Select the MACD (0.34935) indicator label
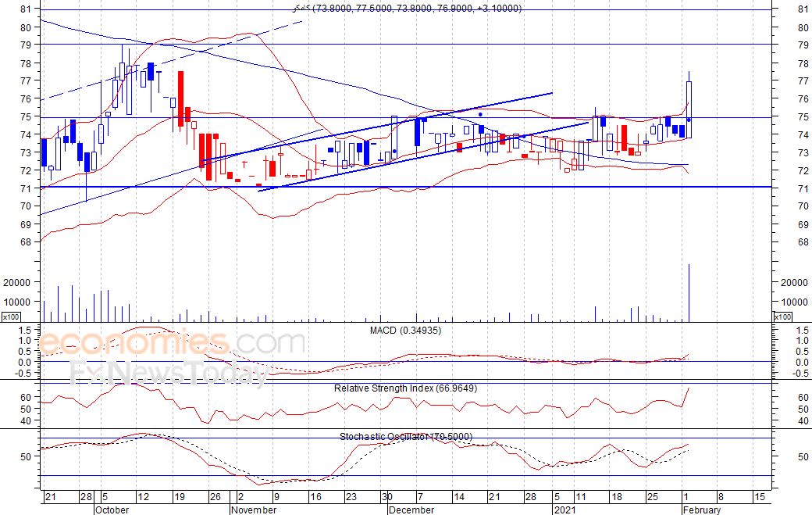 point(405,331)
